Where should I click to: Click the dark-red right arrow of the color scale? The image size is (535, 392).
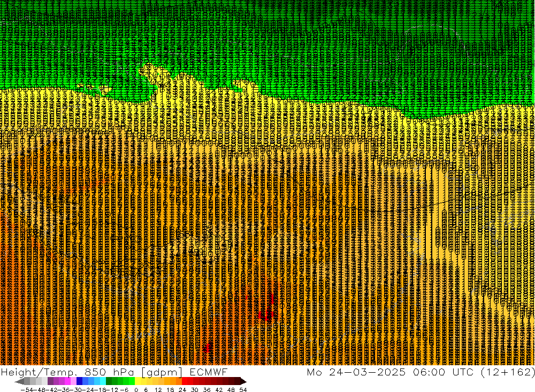tap(243, 381)
